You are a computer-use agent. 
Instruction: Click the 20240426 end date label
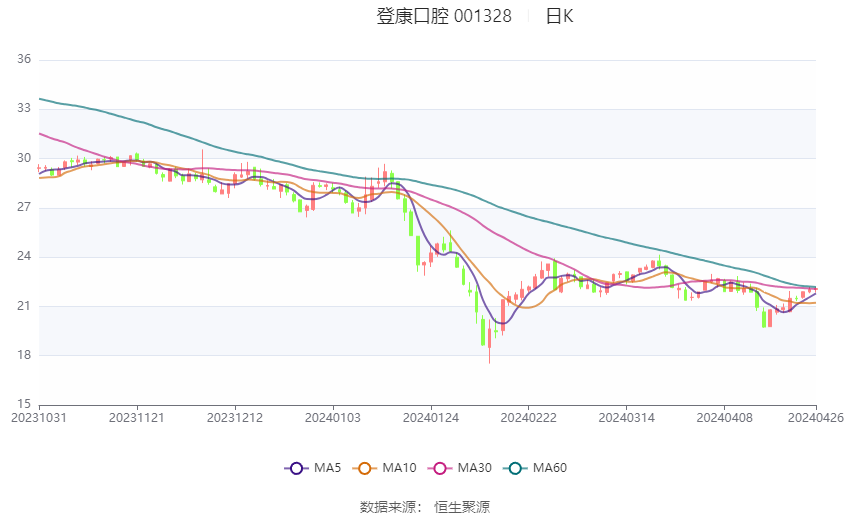[815, 417]
